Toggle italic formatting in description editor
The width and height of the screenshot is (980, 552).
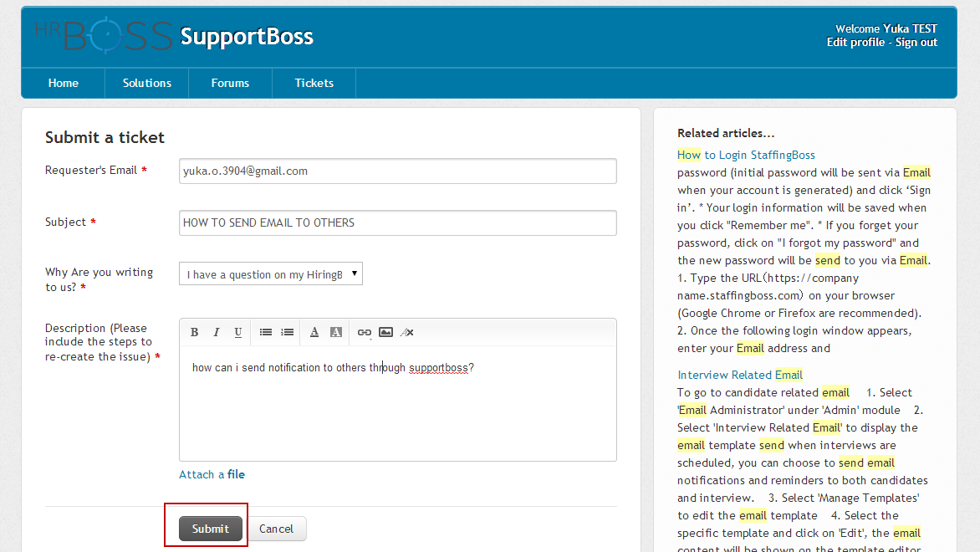click(217, 332)
